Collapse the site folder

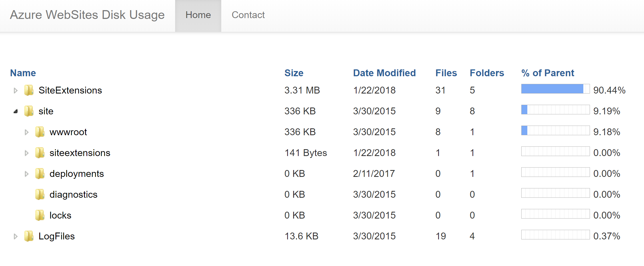[x=16, y=111]
